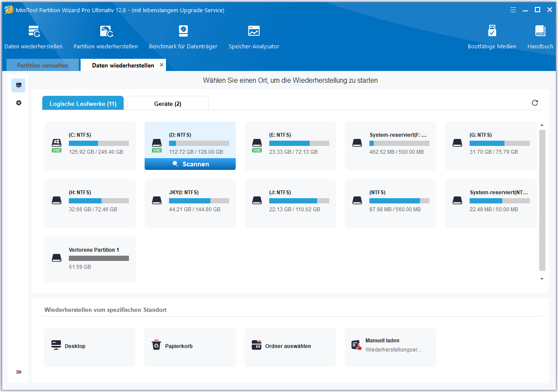This screenshot has height=392, width=558.
Task: Click the "23.33 GB / 72.13 GB" text
Action: click(x=293, y=152)
